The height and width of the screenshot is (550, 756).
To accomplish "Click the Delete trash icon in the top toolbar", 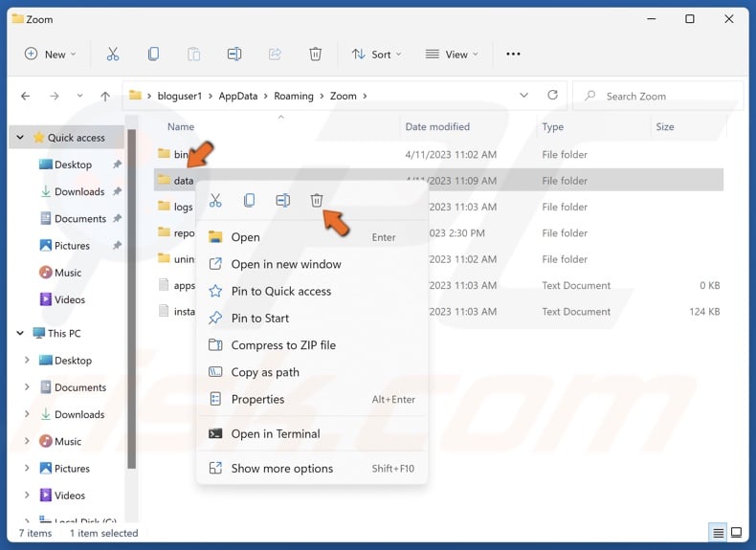I will 316,54.
